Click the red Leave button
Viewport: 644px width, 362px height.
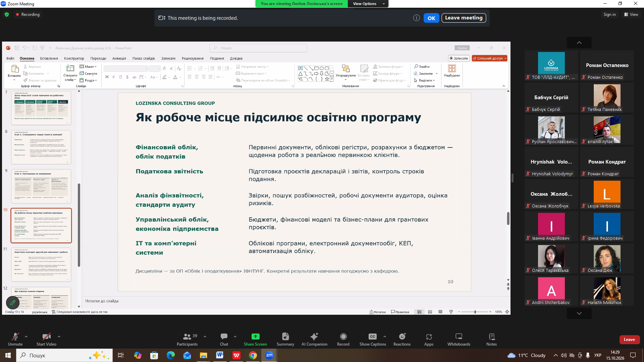(629, 340)
